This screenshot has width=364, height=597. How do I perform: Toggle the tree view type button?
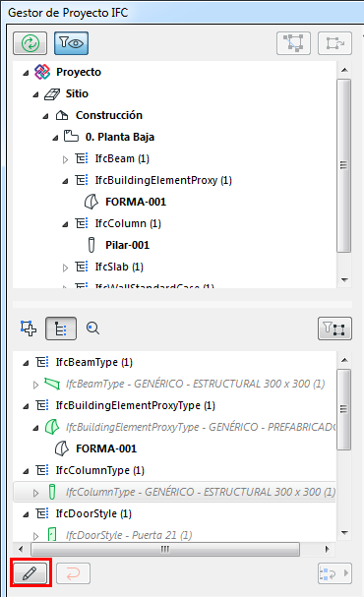[61, 328]
